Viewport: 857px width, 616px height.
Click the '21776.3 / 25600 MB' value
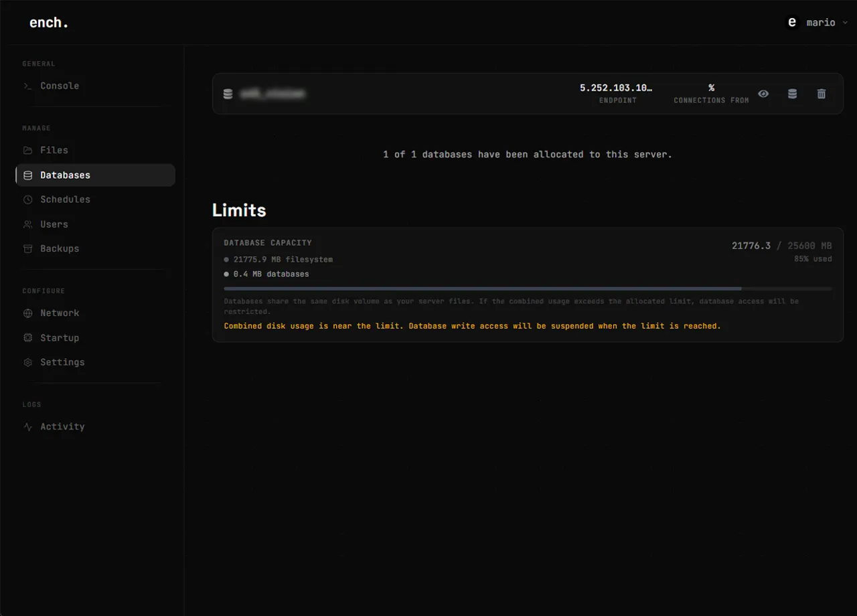coord(782,246)
